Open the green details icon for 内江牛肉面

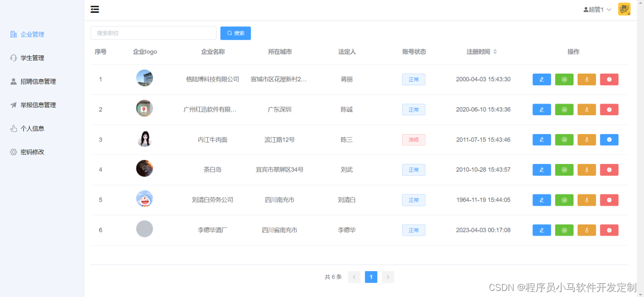click(x=564, y=139)
